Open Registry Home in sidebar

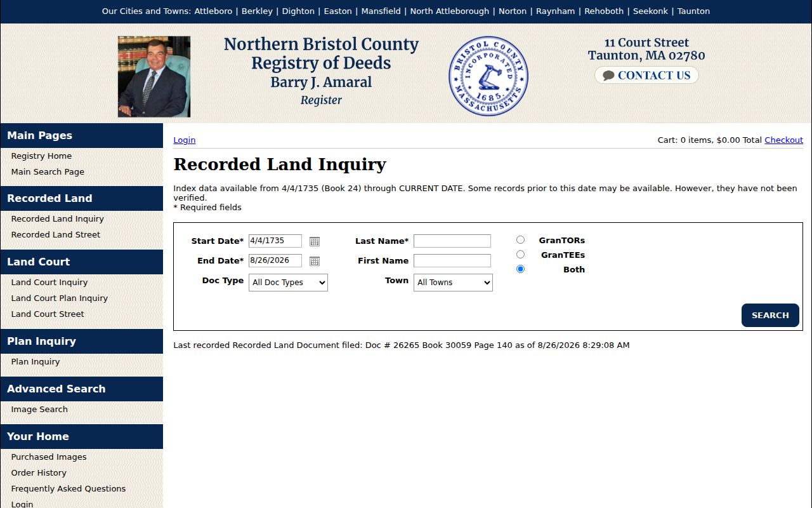41,156
